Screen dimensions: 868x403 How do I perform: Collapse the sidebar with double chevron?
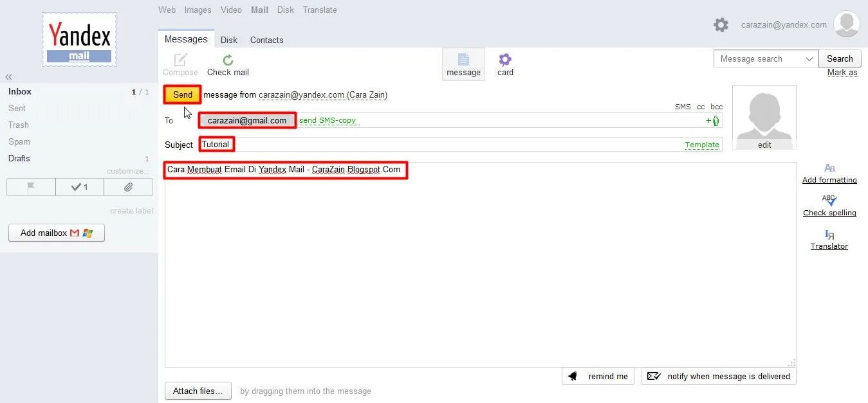click(9, 76)
